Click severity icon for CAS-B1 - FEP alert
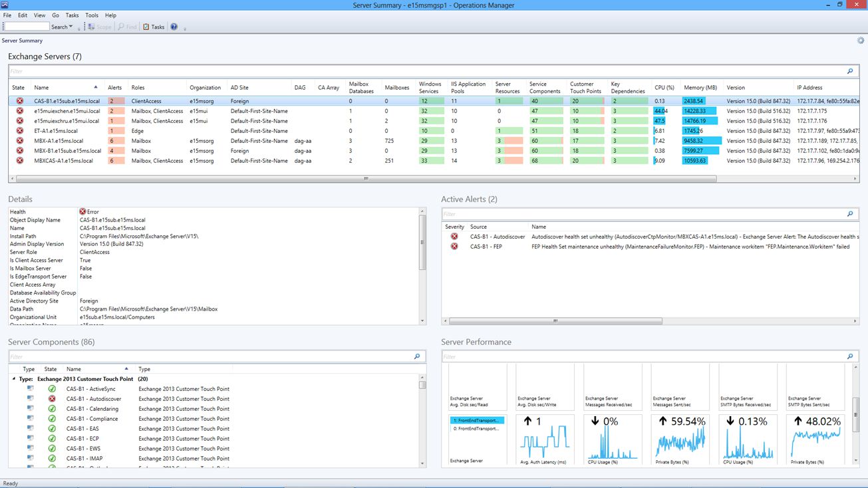 click(x=454, y=246)
